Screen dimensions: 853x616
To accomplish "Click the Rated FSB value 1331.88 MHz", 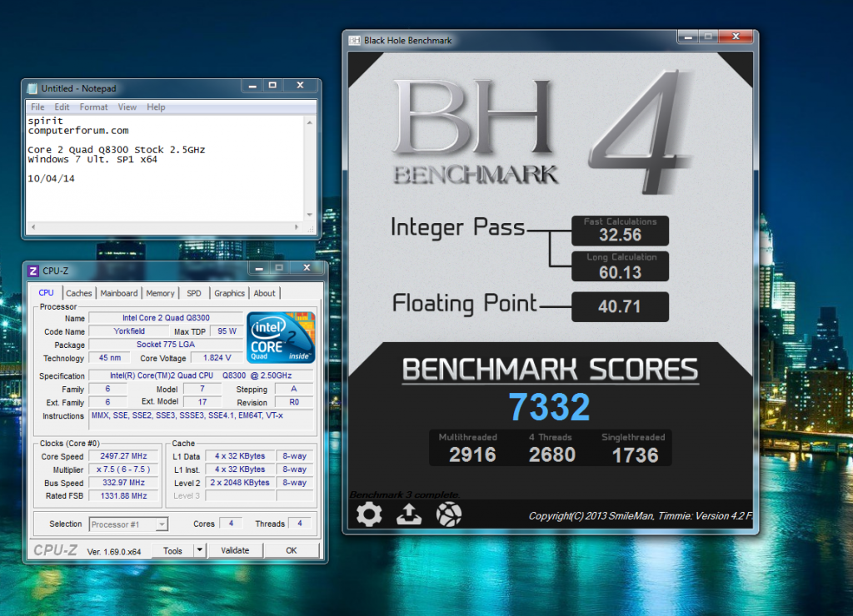I will coord(123,496).
